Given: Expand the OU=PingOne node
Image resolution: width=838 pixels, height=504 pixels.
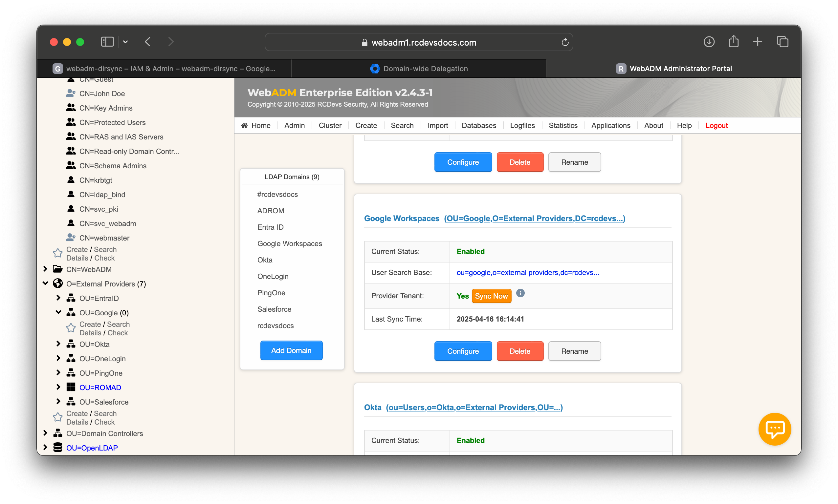Looking at the screenshot, I should point(58,372).
